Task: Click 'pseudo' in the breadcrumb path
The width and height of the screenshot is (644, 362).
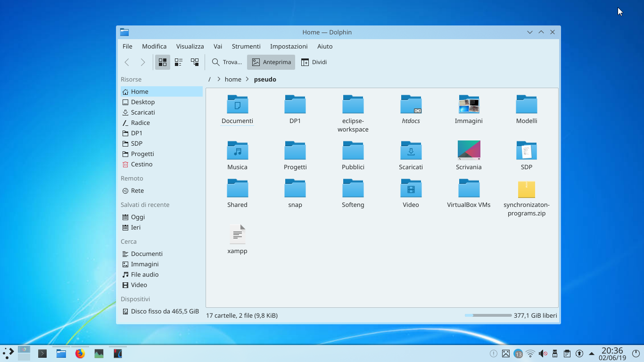Action: pyautogui.click(x=265, y=79)
